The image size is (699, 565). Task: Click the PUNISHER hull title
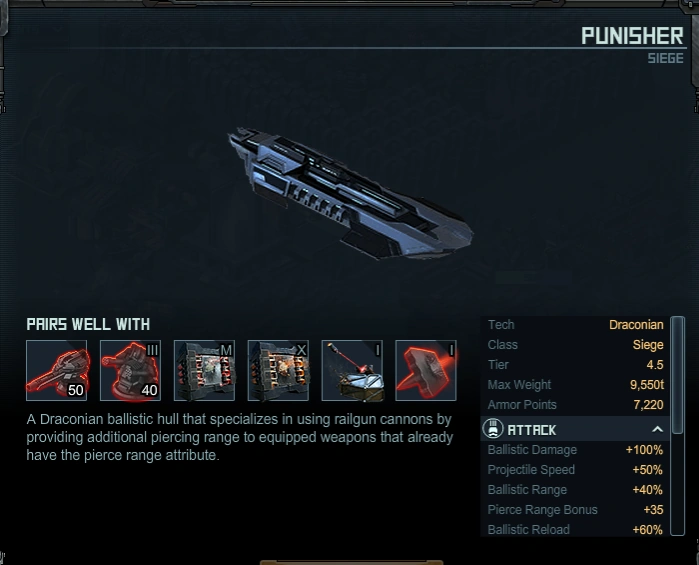pos(632,36)
